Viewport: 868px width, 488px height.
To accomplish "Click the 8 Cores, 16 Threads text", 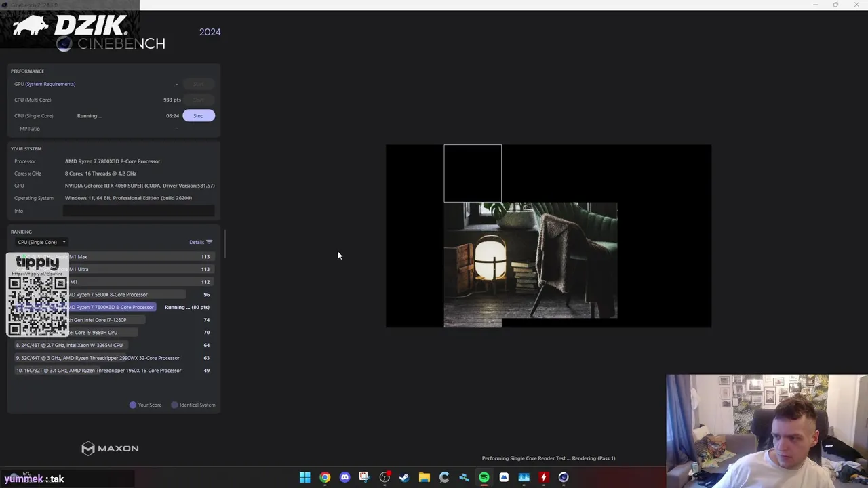I will pyautogui.click(x=100, y=174).
